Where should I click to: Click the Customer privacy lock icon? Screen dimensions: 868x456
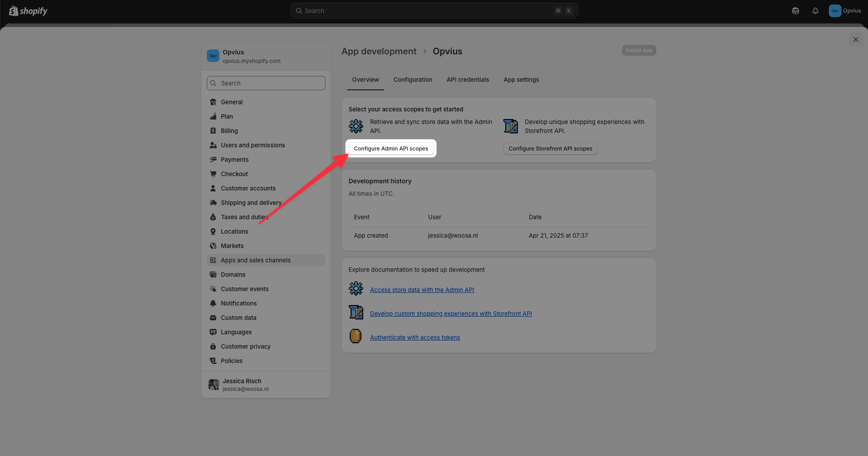213,346
